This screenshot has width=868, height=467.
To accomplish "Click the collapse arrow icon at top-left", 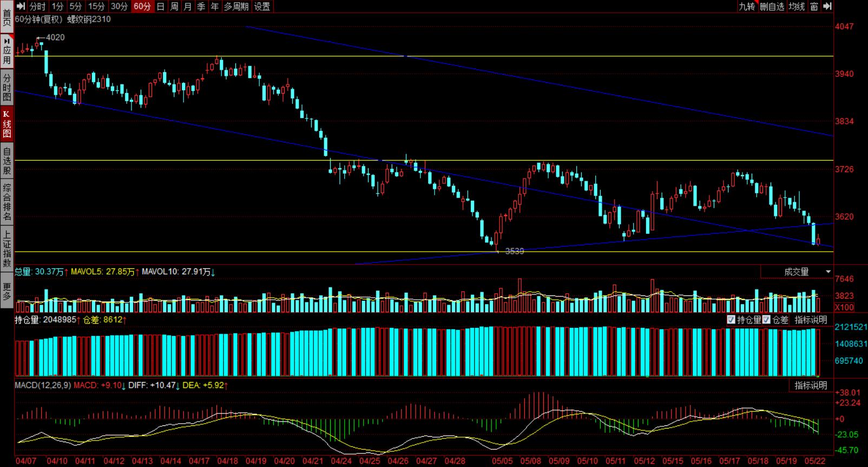I will pos(21,6).
